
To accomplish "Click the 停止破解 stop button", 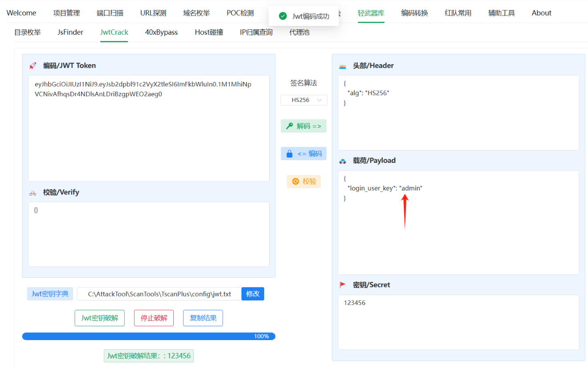I will pyautogui.click(x=154, y=318).
